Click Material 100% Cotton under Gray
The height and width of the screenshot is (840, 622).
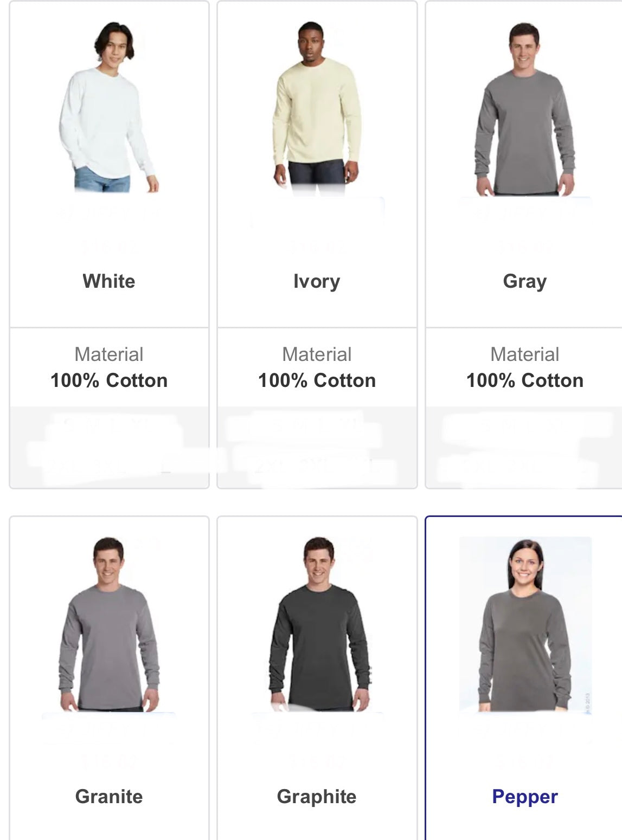525,367
